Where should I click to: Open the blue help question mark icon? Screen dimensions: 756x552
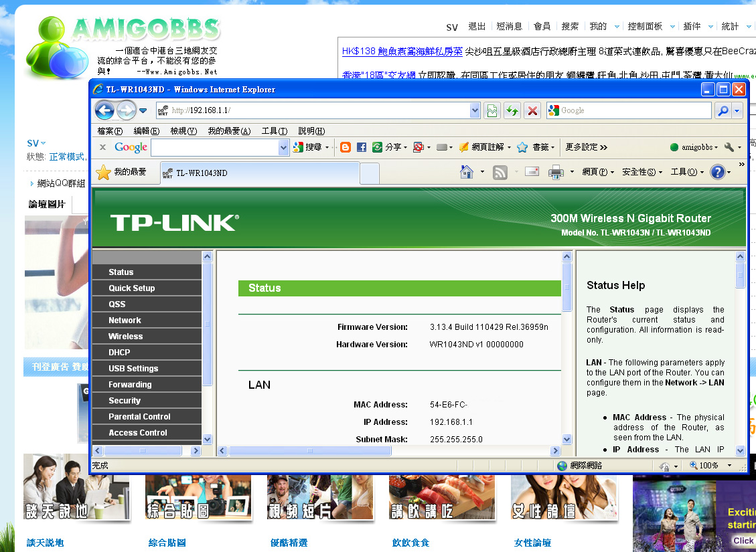click(717, 173)
